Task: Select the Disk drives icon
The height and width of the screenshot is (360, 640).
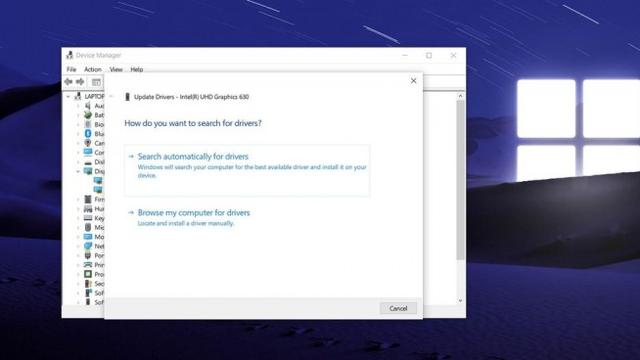Action: tap(88, 162)
